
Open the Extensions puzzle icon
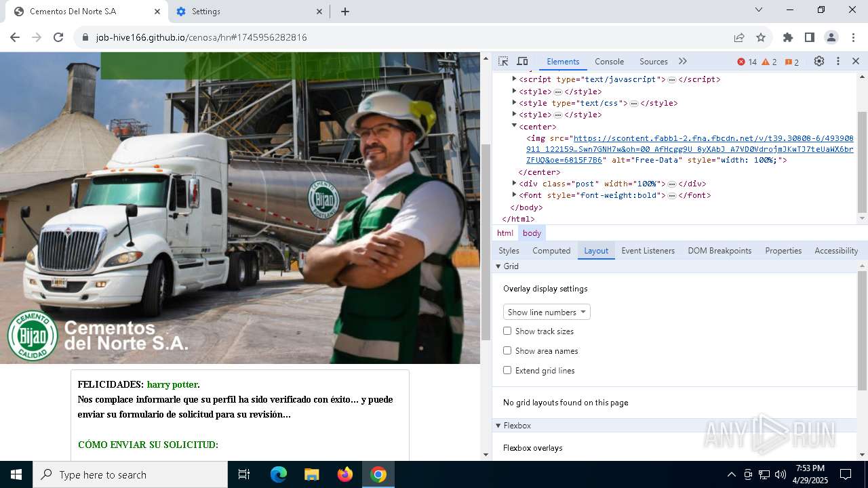pyautogui.click(x=788, y=37)
